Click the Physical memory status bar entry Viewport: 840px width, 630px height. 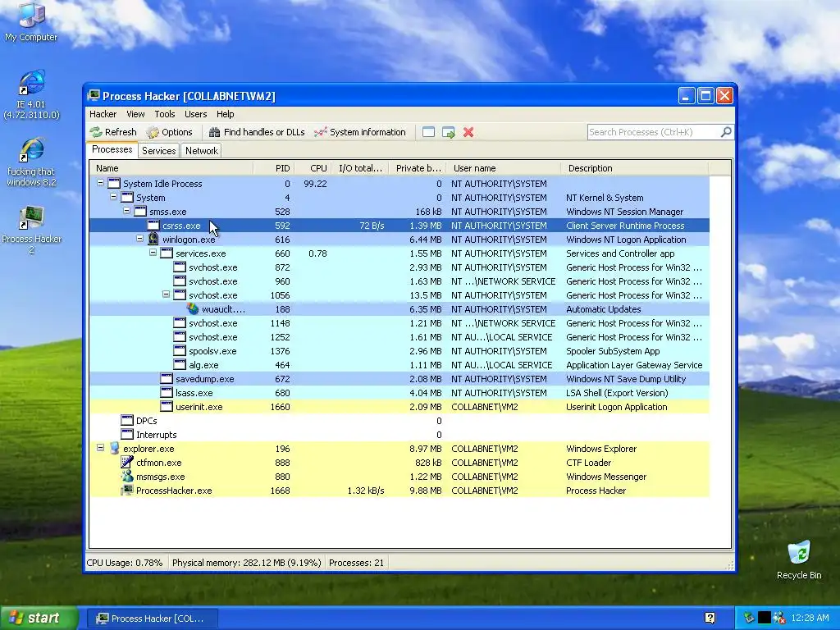pos(246,563)
